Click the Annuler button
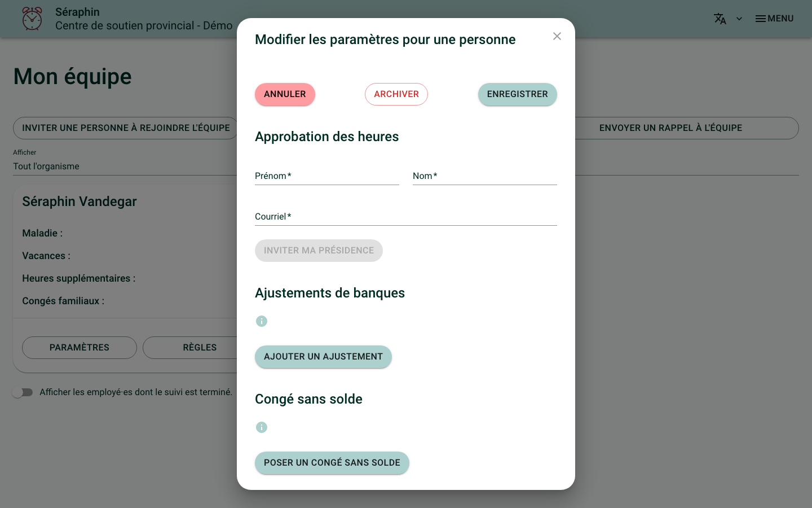Viewport: 812px width, 508px height. click(285, 94)
